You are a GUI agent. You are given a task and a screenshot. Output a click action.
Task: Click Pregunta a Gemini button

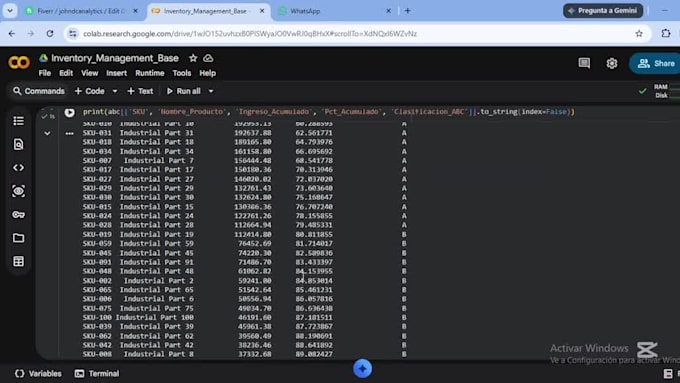pyautogui.click(x=603, y=11)
